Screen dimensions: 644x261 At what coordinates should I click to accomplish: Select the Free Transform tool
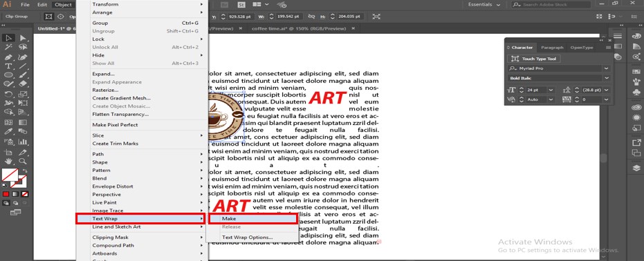click(x=23, y=104)
